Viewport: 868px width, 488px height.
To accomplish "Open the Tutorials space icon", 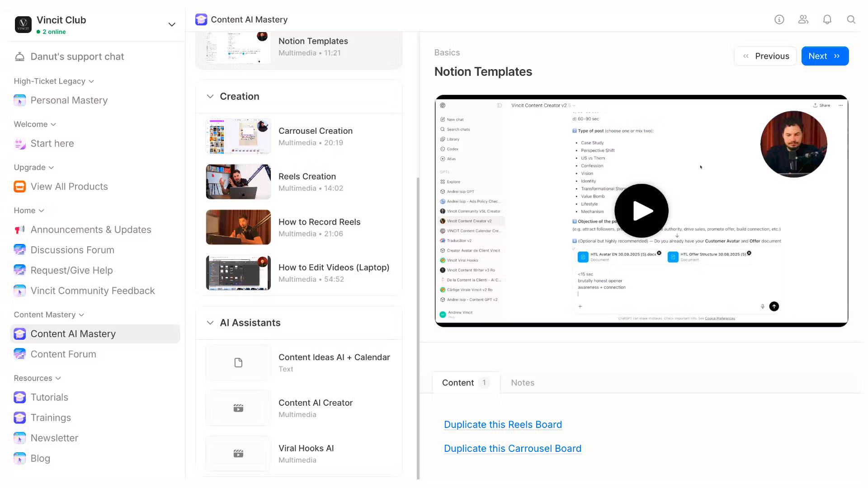I will tap(19, 397).
